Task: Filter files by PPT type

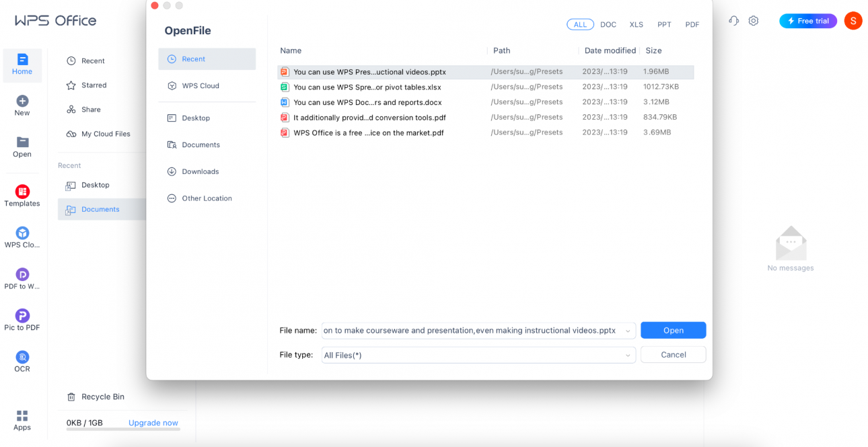Action: (x=665, y=24)
